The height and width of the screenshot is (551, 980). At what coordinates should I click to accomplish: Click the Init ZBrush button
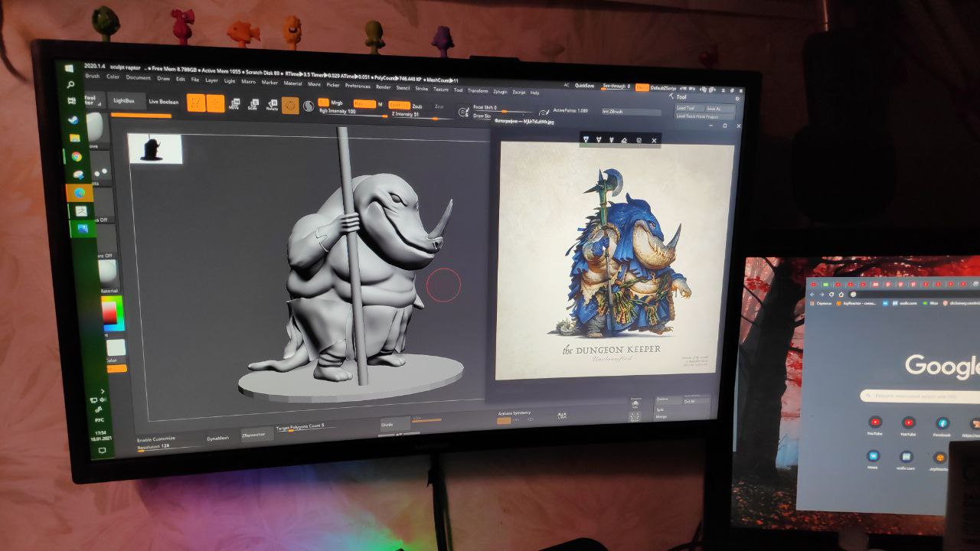click(x=632, y=112)
